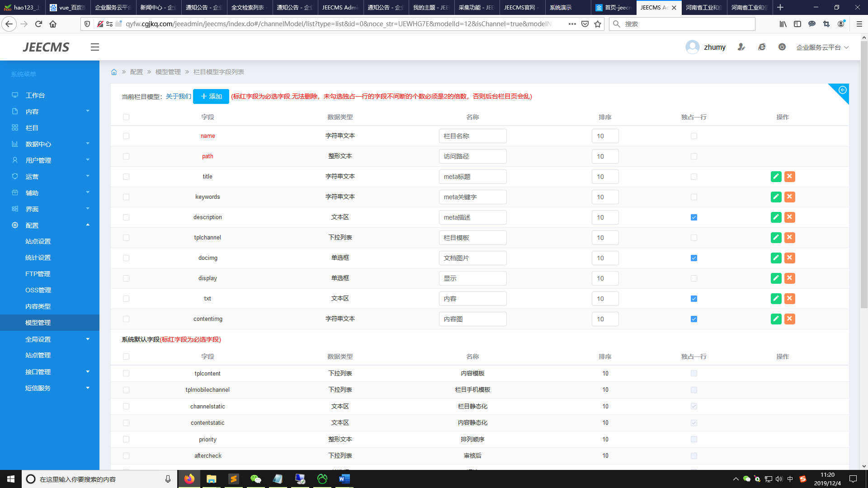Select 内容类型 sidebar menu item

(x=38, y=306)
